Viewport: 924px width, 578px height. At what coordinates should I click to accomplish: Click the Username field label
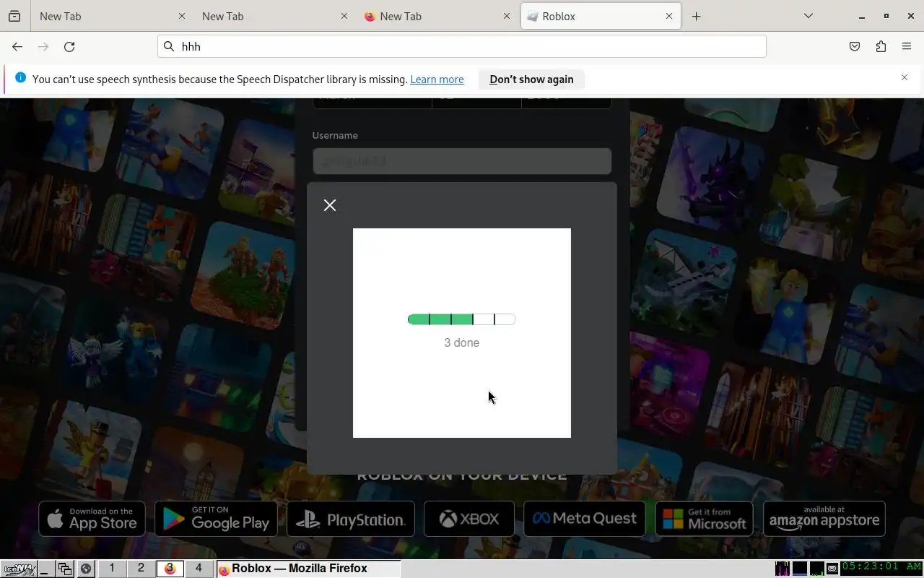click(x=335, y=135)
